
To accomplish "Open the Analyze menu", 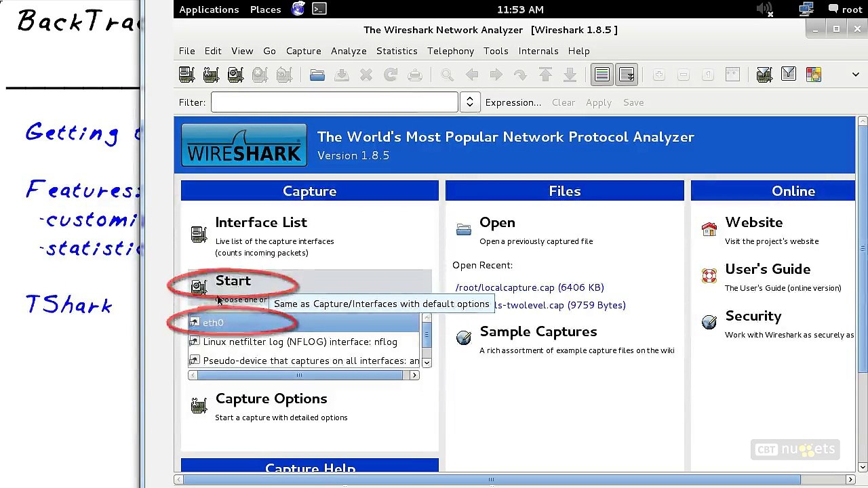I will point(349,51).
